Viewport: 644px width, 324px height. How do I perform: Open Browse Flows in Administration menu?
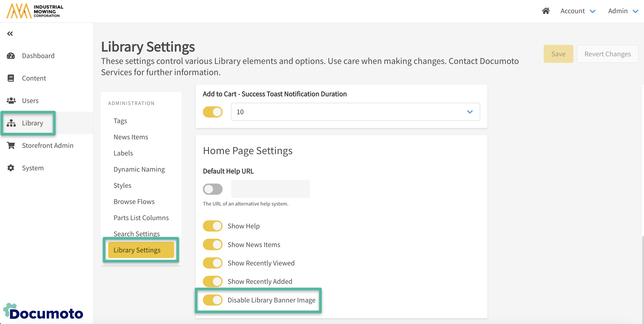pyautogui.click(x=134, y=201)
